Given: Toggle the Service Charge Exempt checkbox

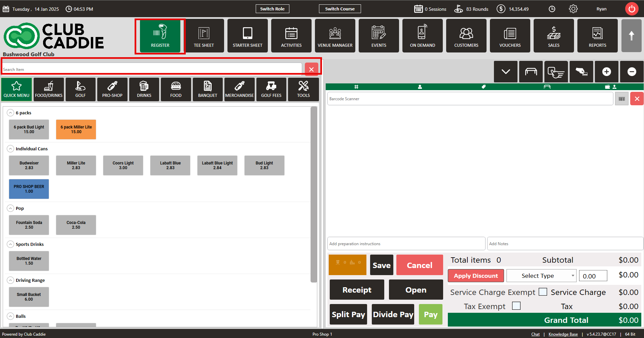Looking at the screenshot, I should coord(543,292).
